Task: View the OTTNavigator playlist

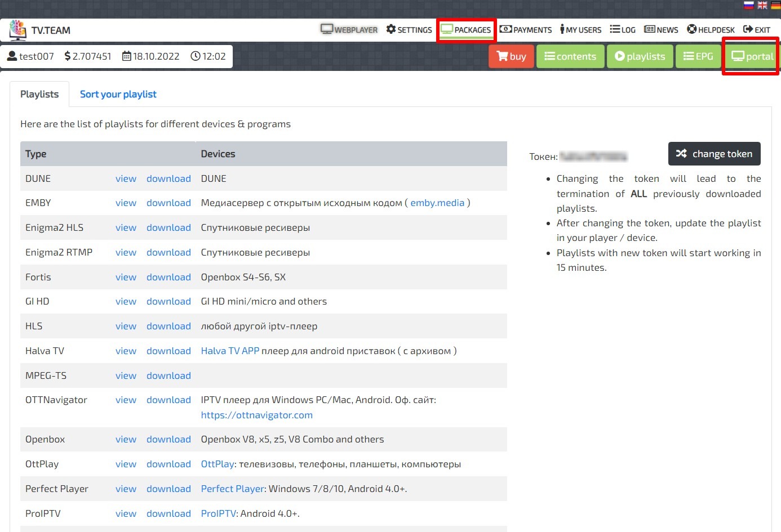Action: point(126,400)
